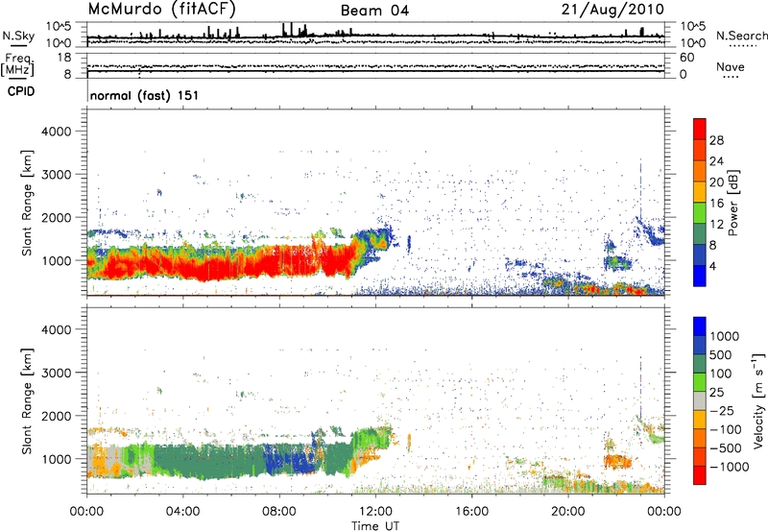Pick the bright blue Power segment below 4
The height and width of the screenshot is (532, 768).
[x=700, y=276]
